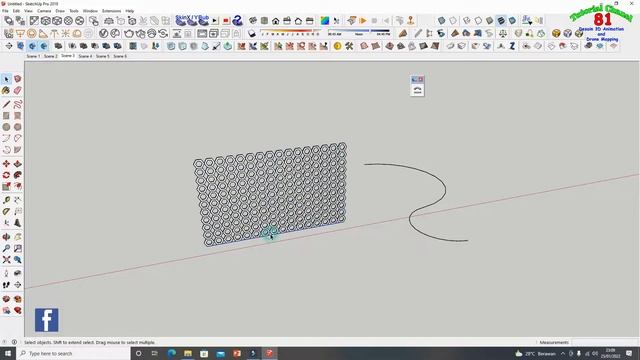Choose the Protractor tool
The width and height of the screenshot is (640, 360).
6,211
